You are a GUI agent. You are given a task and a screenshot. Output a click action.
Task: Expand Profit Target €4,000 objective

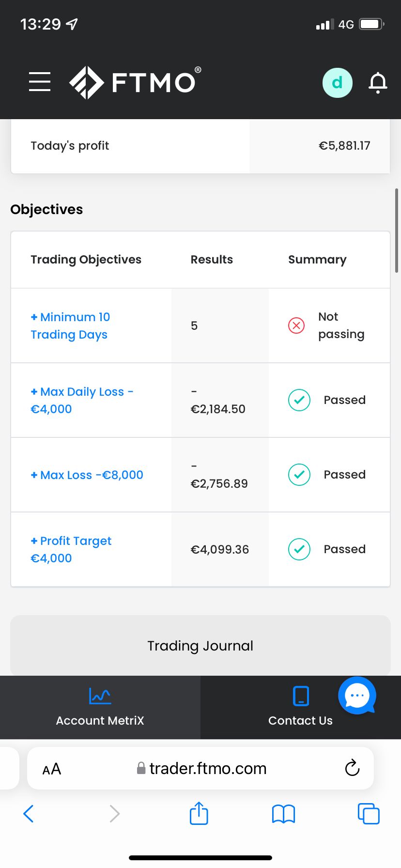tap(71, 549)
